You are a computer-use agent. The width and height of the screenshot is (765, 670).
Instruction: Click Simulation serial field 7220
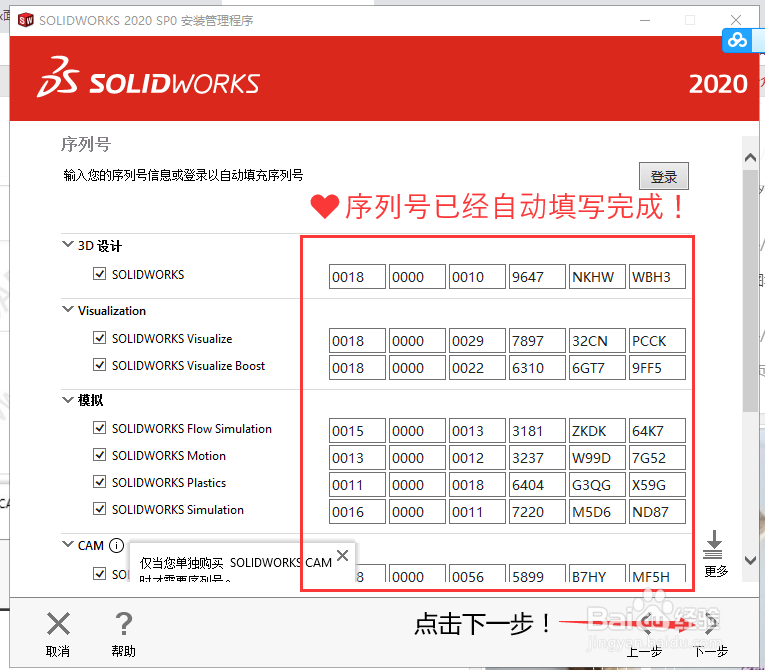click(537, 511)
